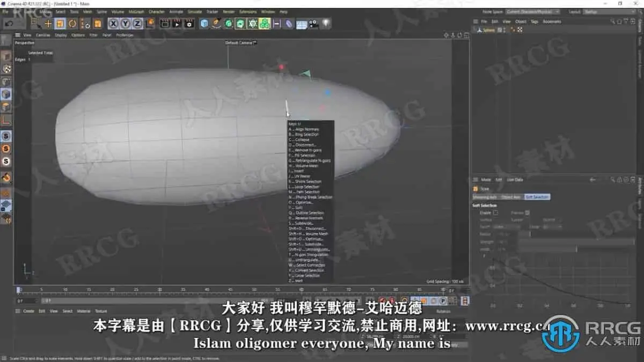Viewport: 644px width, 362px height.
Task: Open Attribute Manager Mode menu
Action: [x=486, y=180]
